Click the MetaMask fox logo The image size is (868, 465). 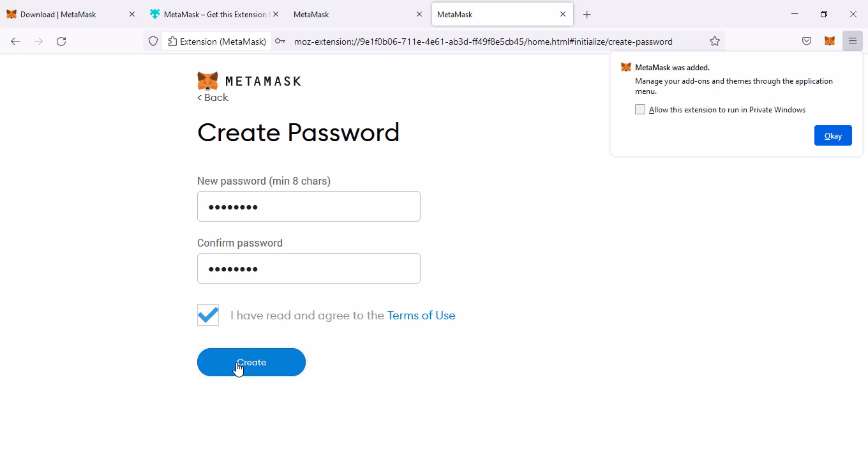(x=207, y=81)
